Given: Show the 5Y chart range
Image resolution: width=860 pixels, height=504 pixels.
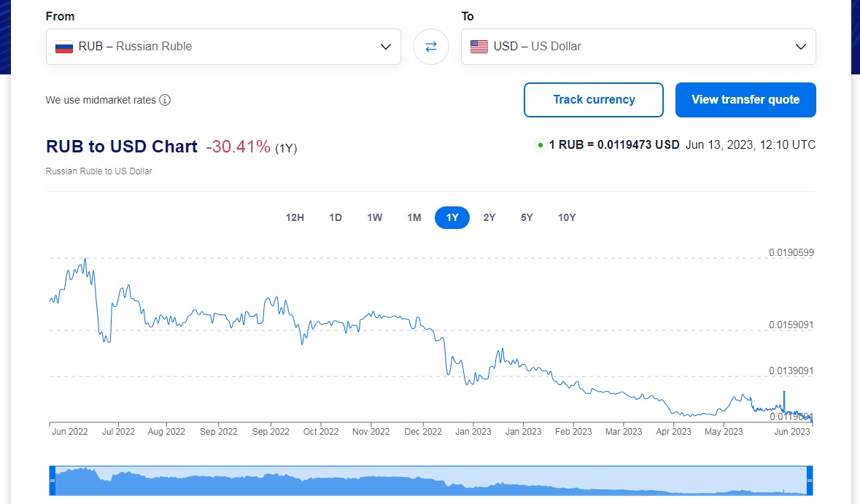Looking at the screenshot, I should point(527,218).
